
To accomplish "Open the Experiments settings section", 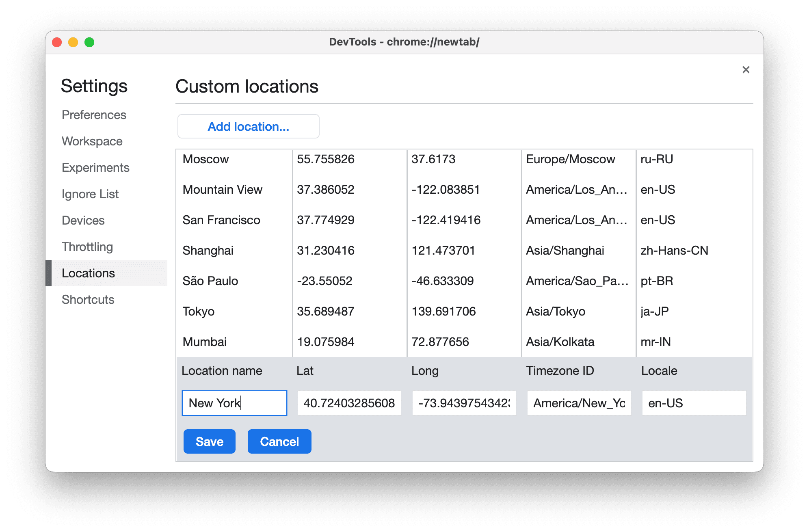I will [x=96, y=167].
